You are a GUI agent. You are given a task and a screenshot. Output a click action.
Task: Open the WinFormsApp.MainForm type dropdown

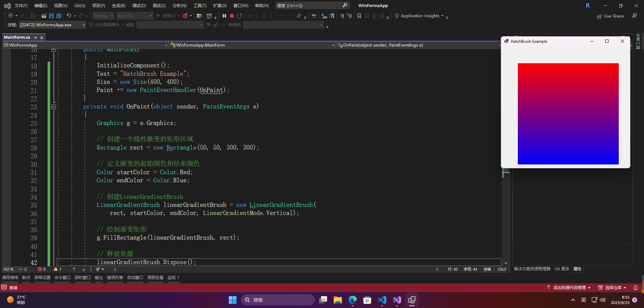pyautogui.click(x=252, y=45)
